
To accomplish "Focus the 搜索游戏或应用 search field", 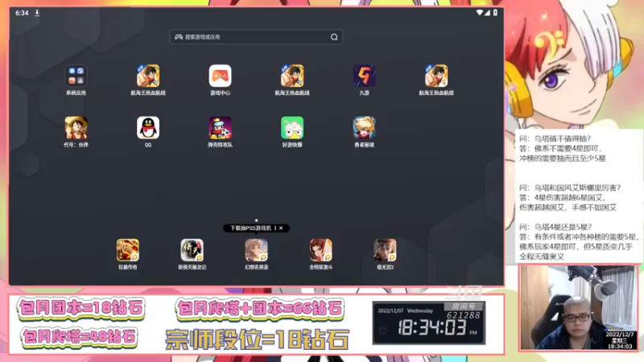I will [256, 37].
